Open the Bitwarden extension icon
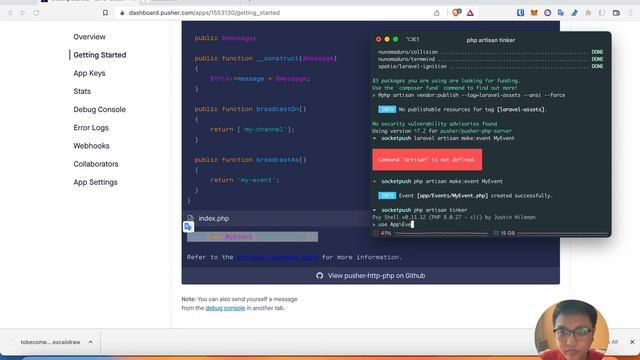The image size is (640, 360). 520,13
